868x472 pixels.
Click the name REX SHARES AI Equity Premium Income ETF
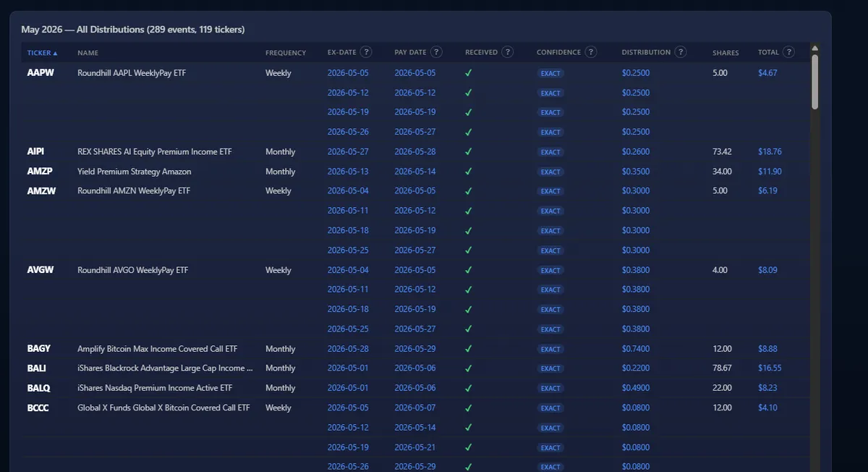154,152
